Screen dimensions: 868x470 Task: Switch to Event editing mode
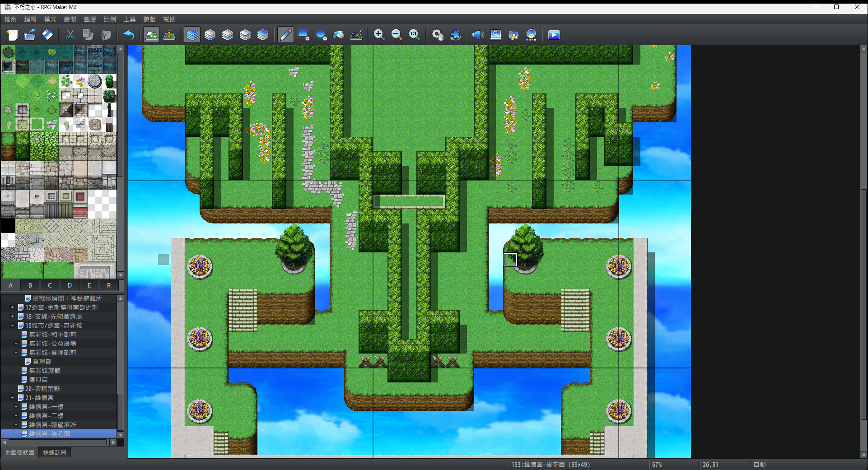click(169, 35)
